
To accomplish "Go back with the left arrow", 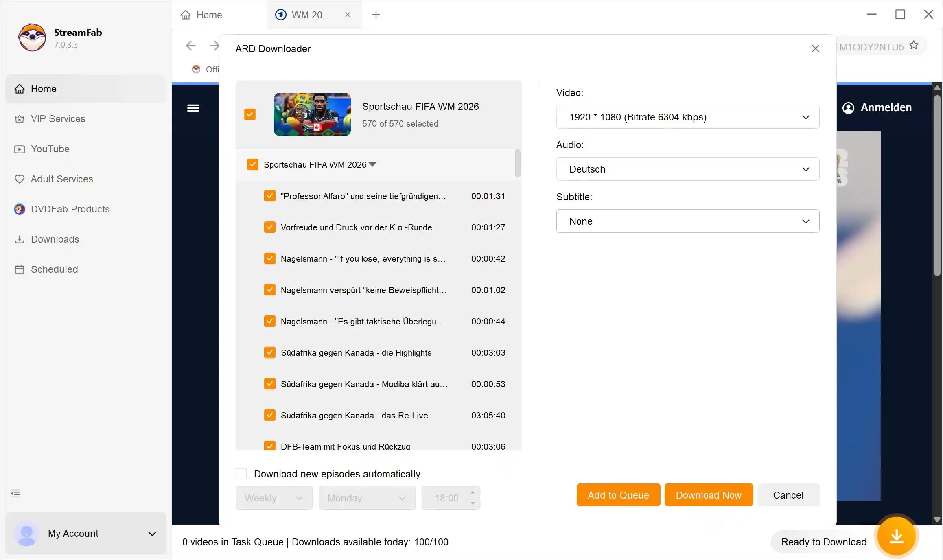I will [190, 46].
